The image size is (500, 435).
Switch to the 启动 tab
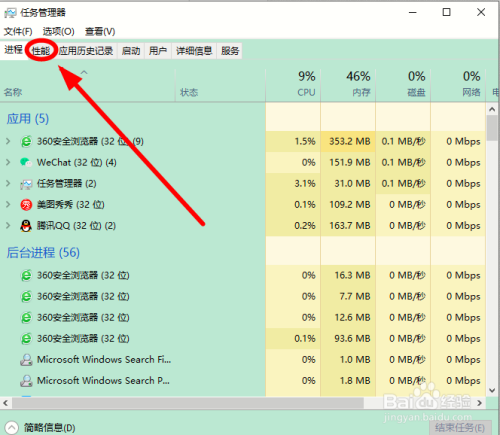pyautogui.click(x=131, y=51)
